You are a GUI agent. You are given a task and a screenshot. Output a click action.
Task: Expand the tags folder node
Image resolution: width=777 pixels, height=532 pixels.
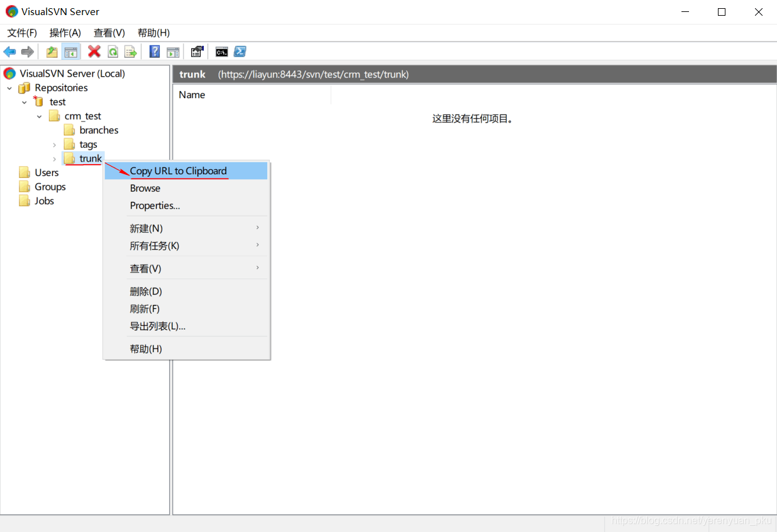pyautogui.click(x=55, y=145)
